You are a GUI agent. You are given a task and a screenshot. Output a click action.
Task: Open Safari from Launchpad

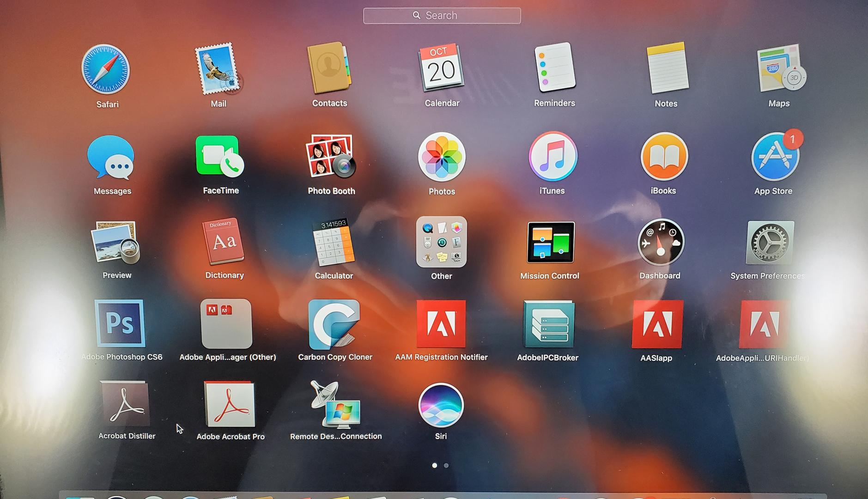(x=106, y=69)
